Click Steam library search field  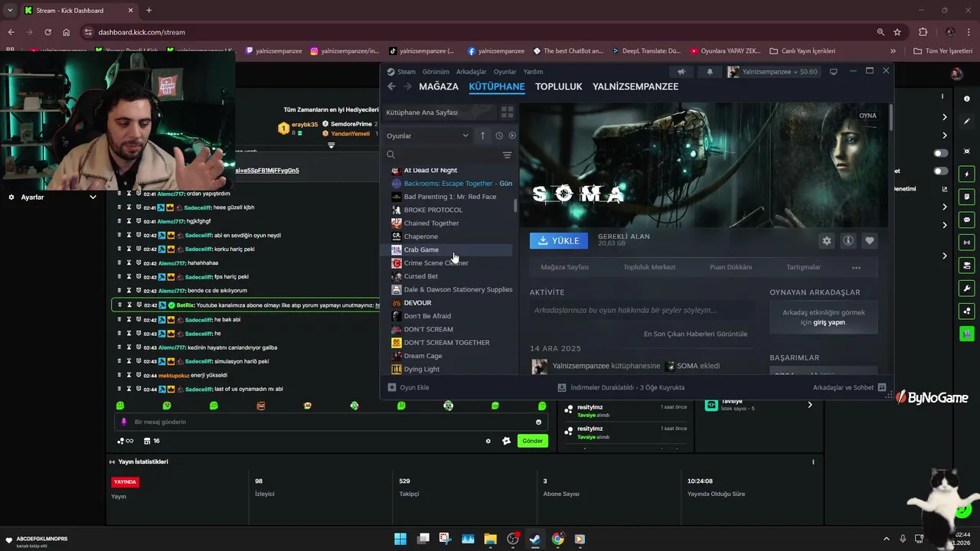[x=447, y=155]
